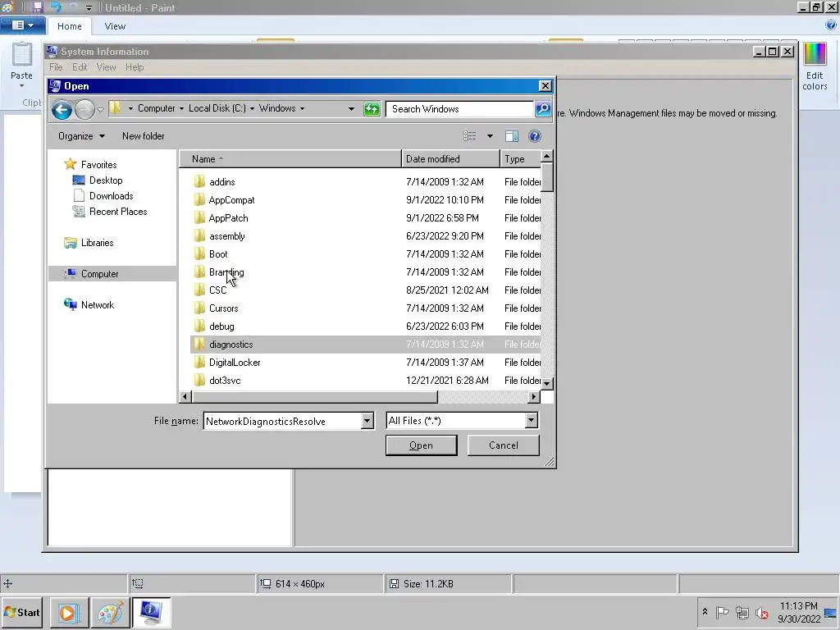
Task: Expand the Computer breadcrumb arrow
Action: tap(181, 109)
